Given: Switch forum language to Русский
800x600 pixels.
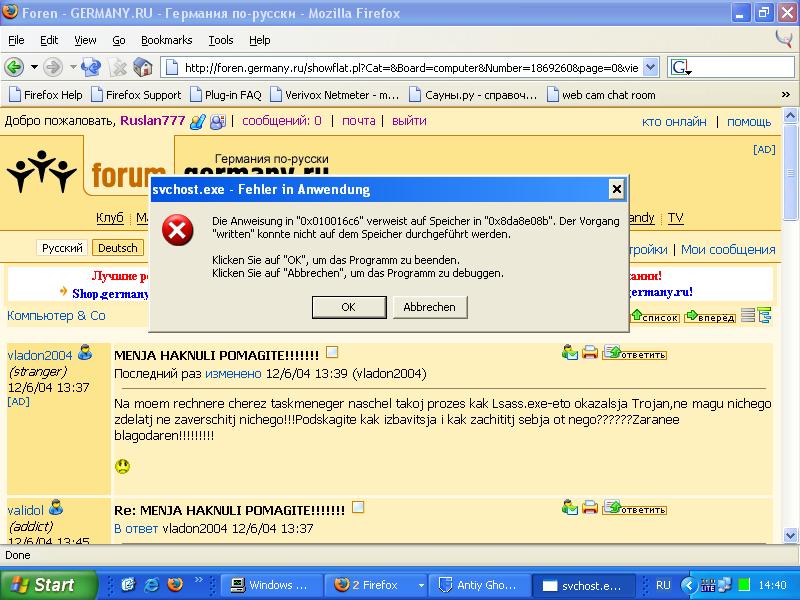Looking at the screenshot, I should [62, 248].
